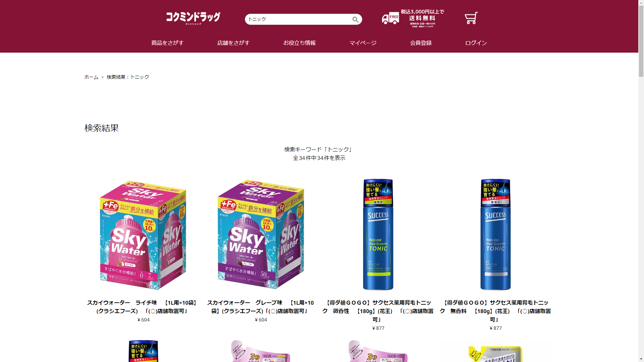Open the shopping cart icon
This screenshot has width=644, height=362.
471,18
